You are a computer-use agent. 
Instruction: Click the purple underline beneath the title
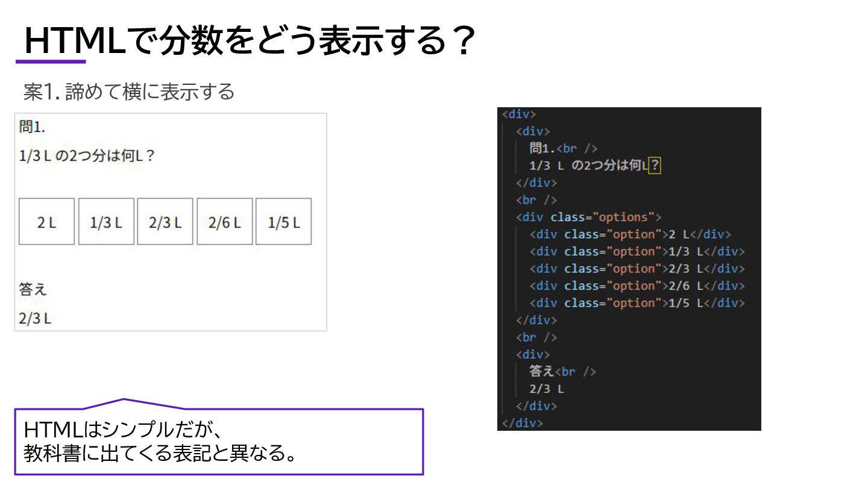click(51, 61)
